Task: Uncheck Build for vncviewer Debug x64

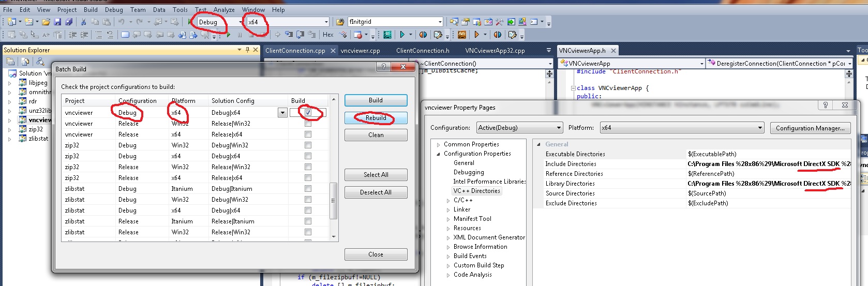Action: coord(308,112)
